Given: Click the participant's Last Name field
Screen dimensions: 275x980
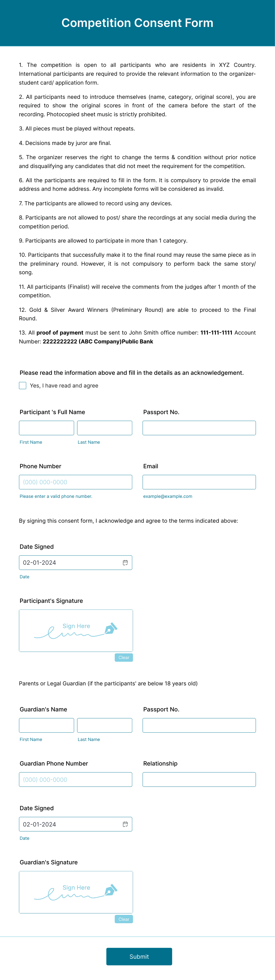Looking at the screenshot, I should pyautogui.click(x=105, y=428).
